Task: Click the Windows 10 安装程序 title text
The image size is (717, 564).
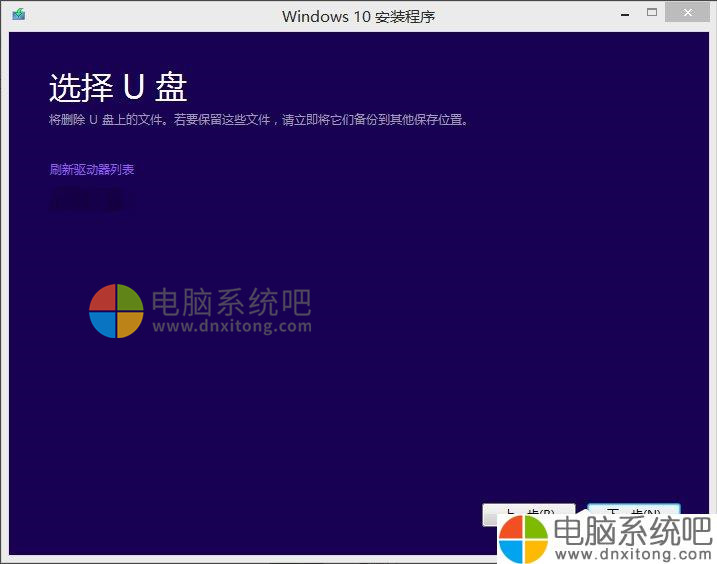Action: point(358,16)
